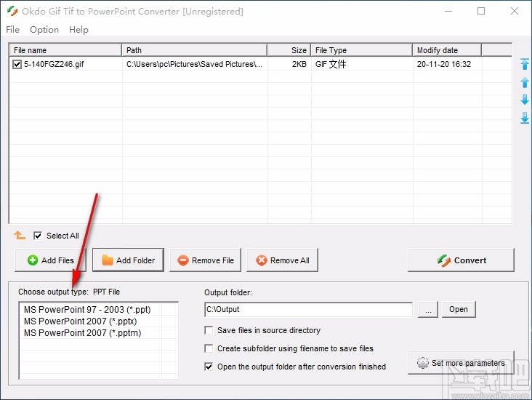The height and width of the screenshot is (400, 532).
Task: Click the C:\Output folder path field
Action: click(309, 309)
